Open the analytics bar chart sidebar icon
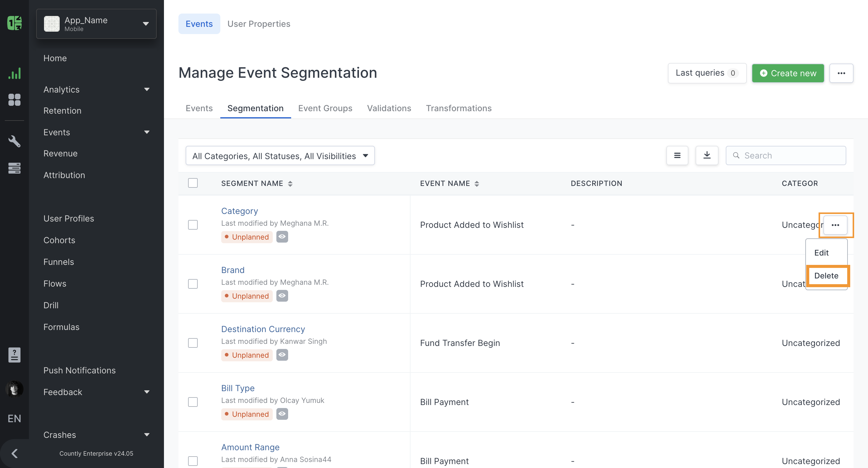 tap(14, 74)
